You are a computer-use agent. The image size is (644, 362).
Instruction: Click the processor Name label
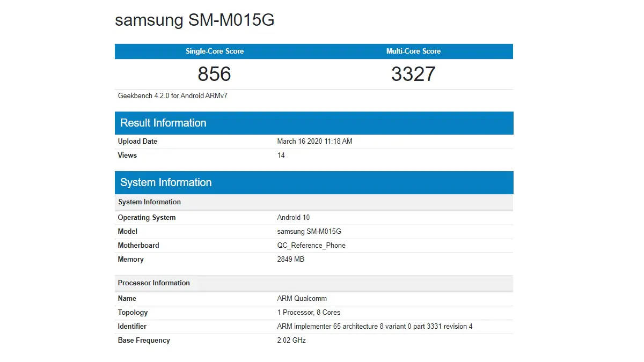(x=127, y=299)
